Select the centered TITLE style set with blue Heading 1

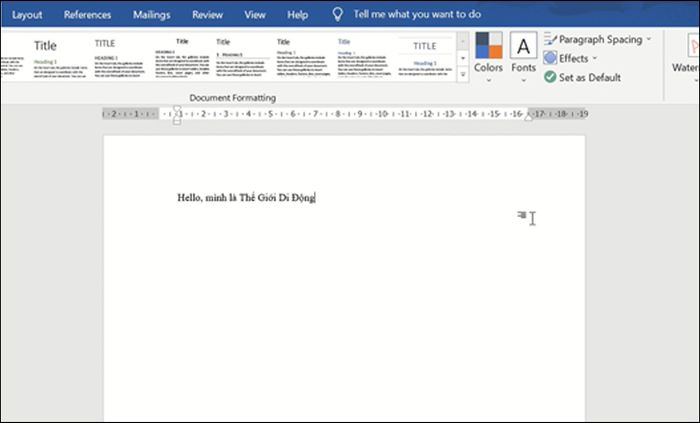[425, 58]
